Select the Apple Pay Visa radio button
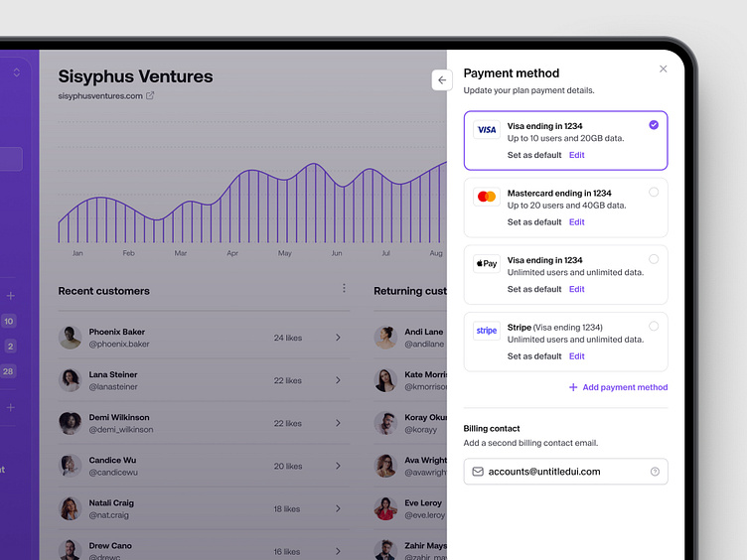This screenshot has height=560, width=747. [654, 259]
